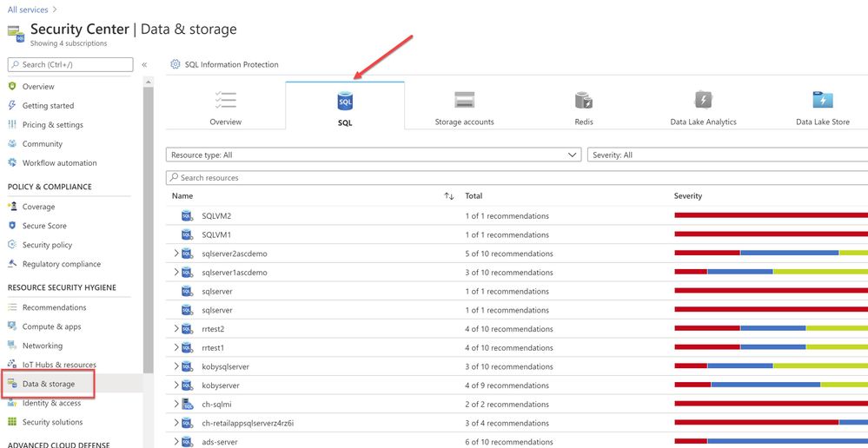Click the sidebar scroll up arrow

(x=148, y=82)
